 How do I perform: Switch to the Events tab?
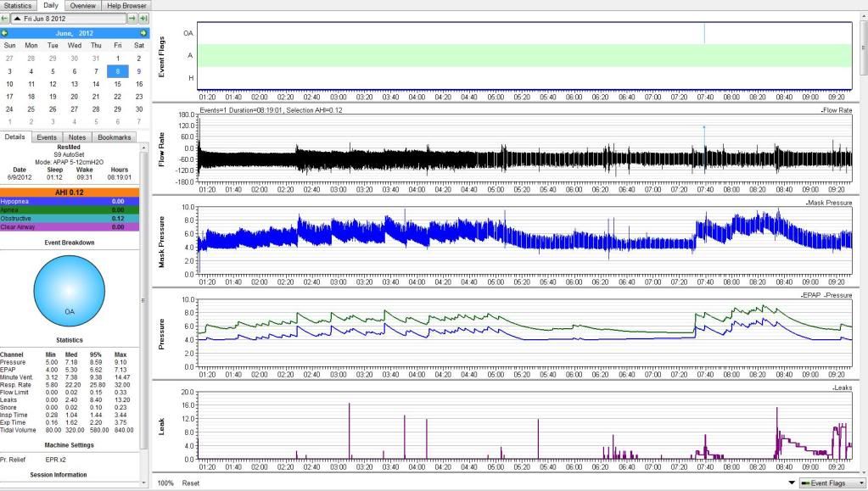47,137
